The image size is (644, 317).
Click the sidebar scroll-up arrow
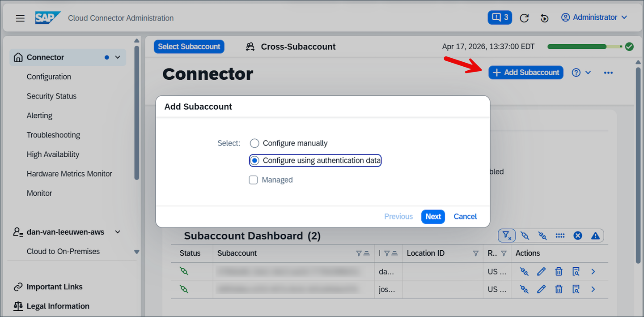tap(137, 41)
